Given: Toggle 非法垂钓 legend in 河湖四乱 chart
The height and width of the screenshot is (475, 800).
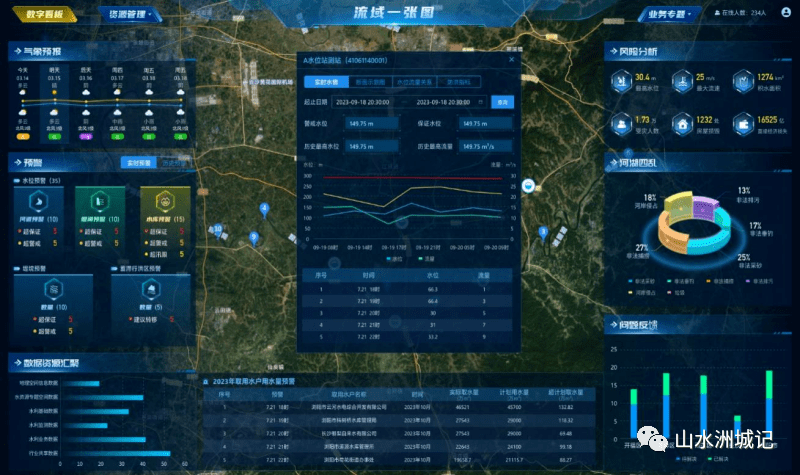Looking at the screenshot, I should point(681,281).
